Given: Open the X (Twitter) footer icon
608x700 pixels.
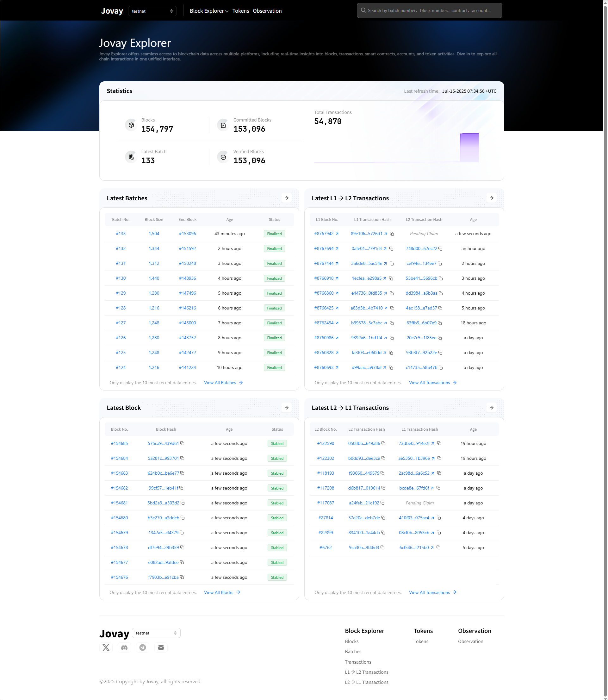Looking at the screenshot, I should [x=106, y=647].
